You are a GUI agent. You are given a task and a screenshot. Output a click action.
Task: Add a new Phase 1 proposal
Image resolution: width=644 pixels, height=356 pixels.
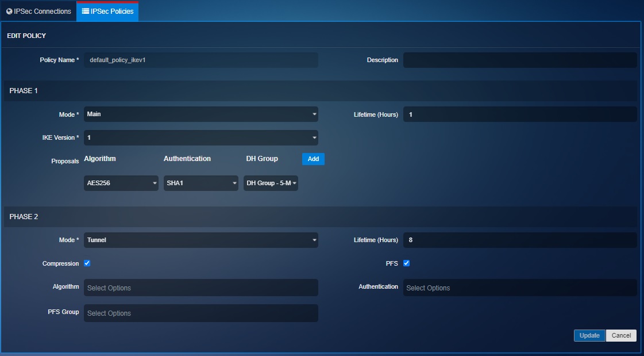pyautogui.click(x=313, y=159)
